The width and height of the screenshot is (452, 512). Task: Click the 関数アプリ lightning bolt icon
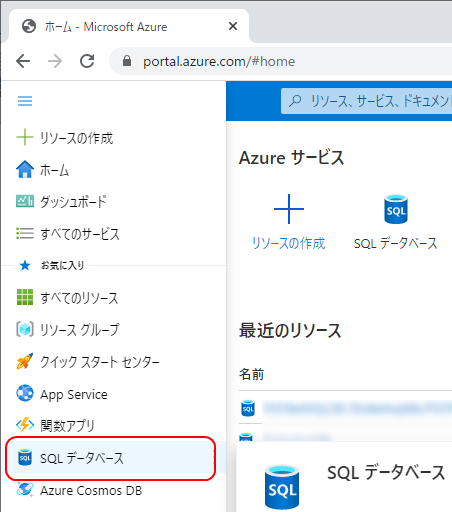(x=25, y=425)
